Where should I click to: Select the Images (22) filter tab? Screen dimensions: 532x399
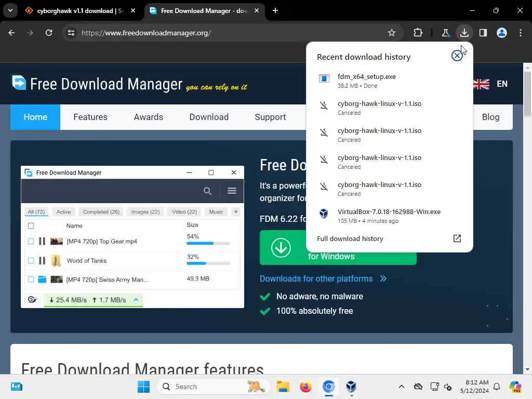coord(145,212)
